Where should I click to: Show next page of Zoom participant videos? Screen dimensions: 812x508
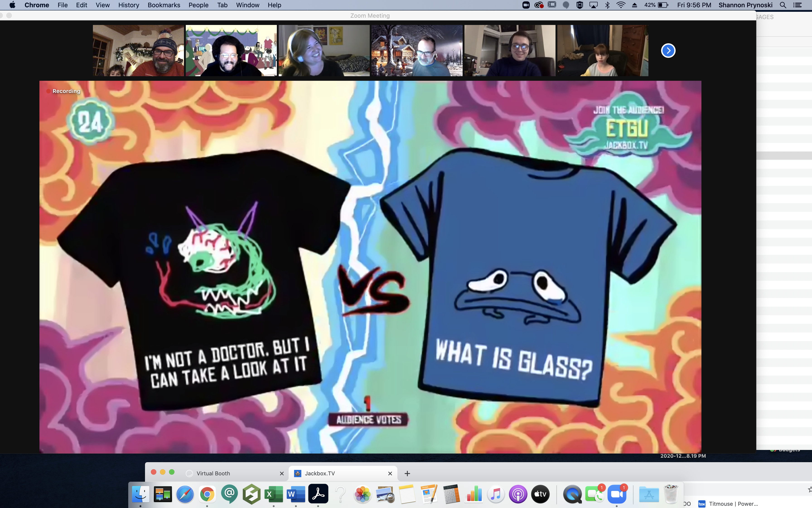(x=668, y=51)
